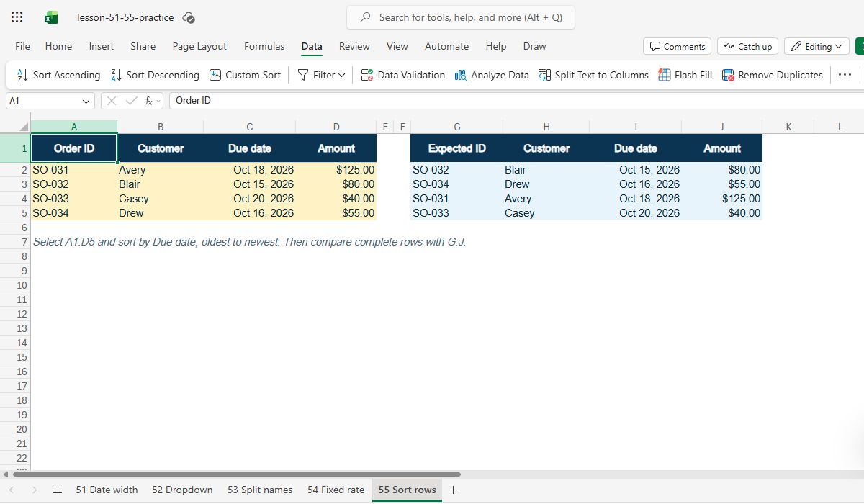Open the Share tab
Screen dimensions: 864x504
(x=143, y=46)
